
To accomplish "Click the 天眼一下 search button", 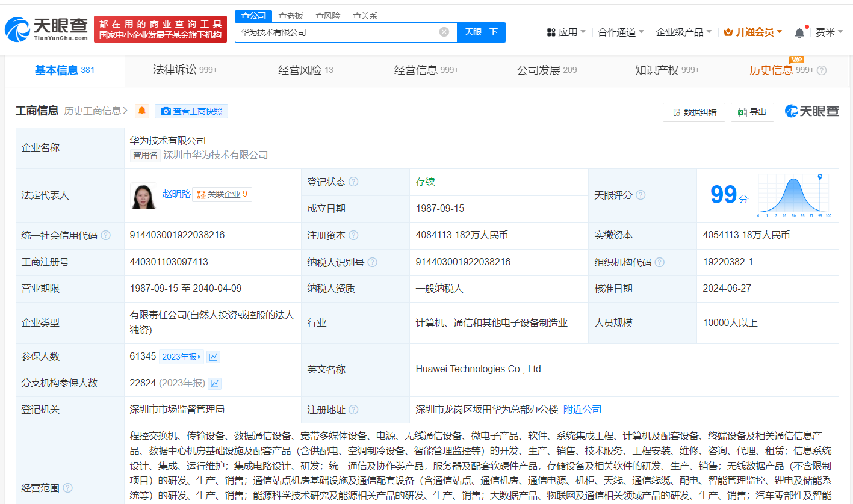I will (x=481, y=32).
